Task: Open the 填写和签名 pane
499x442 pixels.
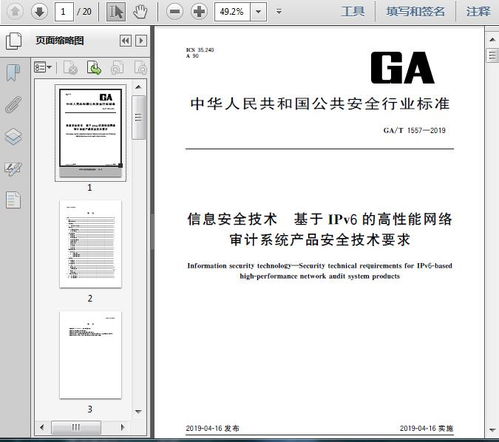Action: [x=415, y=12]
